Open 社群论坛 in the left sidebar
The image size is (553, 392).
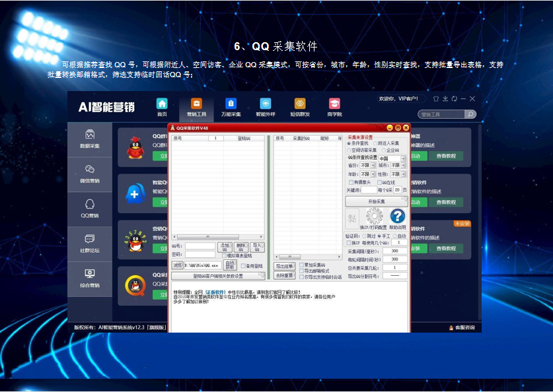click(x=90, y=244)
